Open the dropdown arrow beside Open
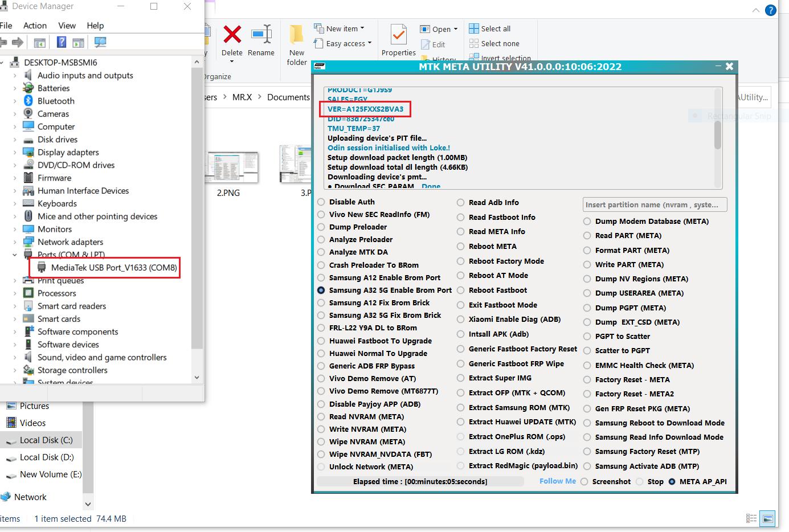 click(456, 29)
